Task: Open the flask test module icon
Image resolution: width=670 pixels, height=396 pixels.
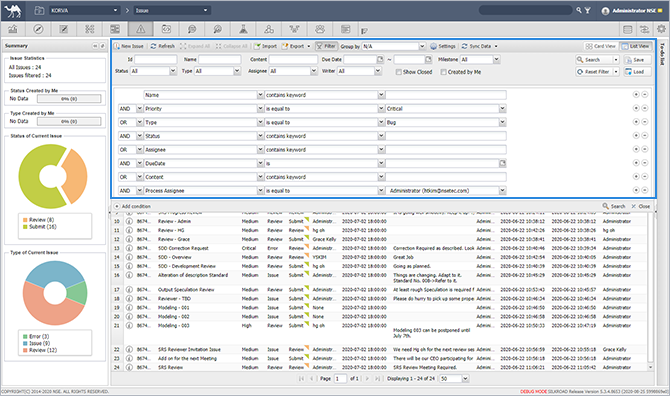Action: point(243,29)
